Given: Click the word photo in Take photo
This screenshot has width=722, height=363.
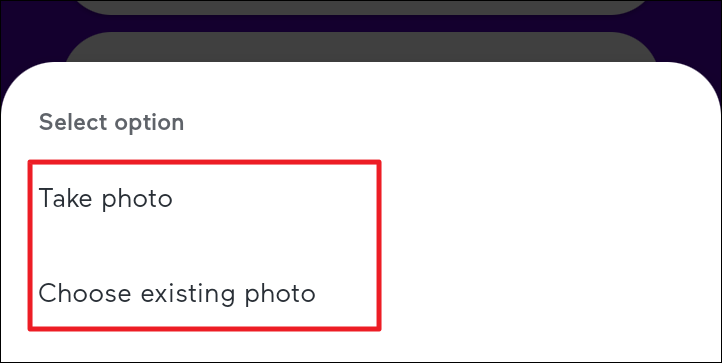Looking at the screenshot, I should (x=137, y=200).
